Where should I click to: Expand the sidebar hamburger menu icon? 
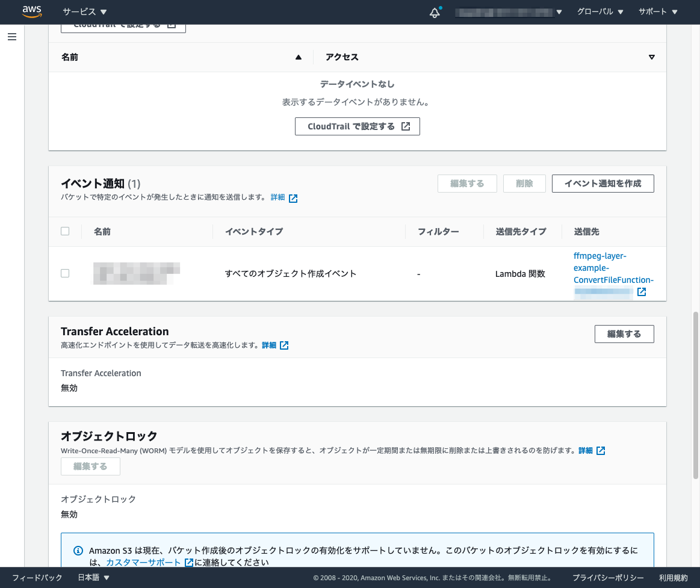point(12,37)
